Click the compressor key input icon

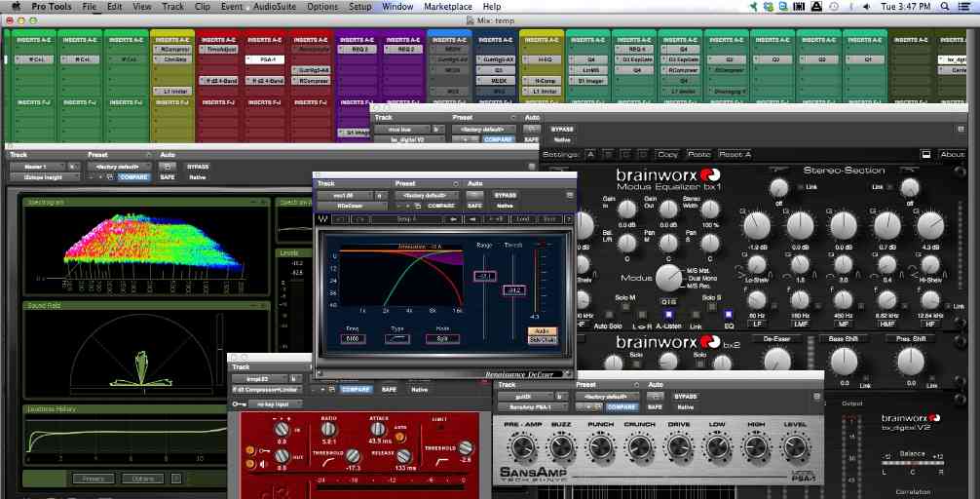(239, 404)
